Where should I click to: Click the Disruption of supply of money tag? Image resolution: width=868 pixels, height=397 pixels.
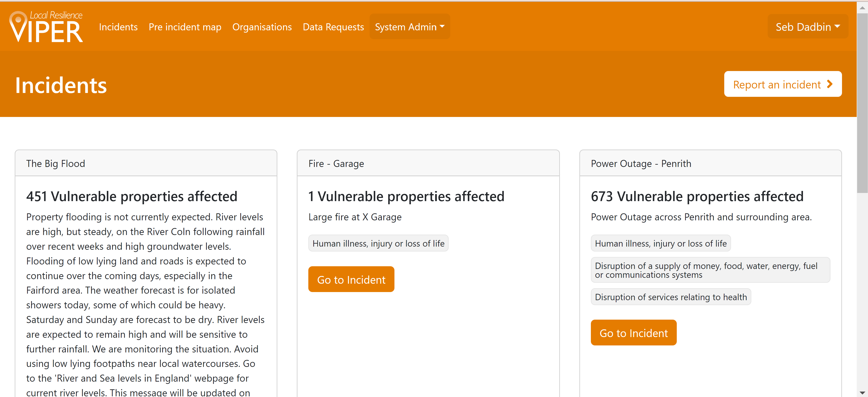tap(710, 270)
